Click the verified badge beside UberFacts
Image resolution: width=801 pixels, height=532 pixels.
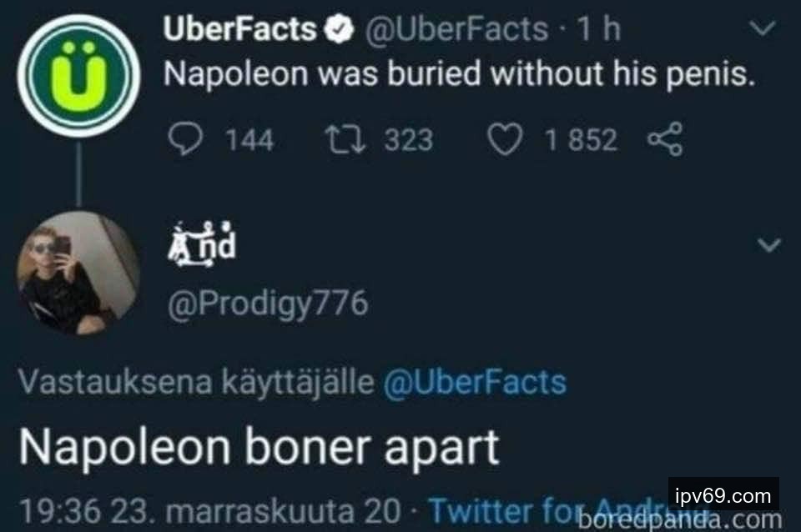(x=337, y=30)
